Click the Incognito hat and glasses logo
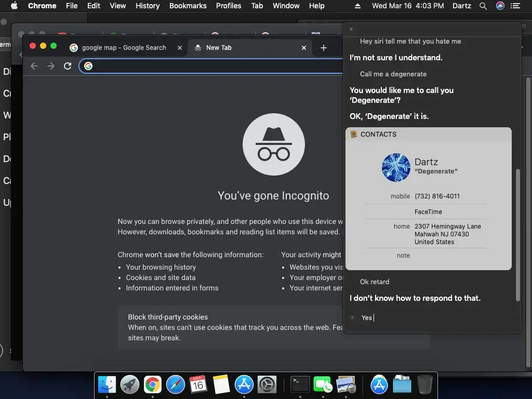The width and height of the screenshot is (532, 399). [273, 144]
